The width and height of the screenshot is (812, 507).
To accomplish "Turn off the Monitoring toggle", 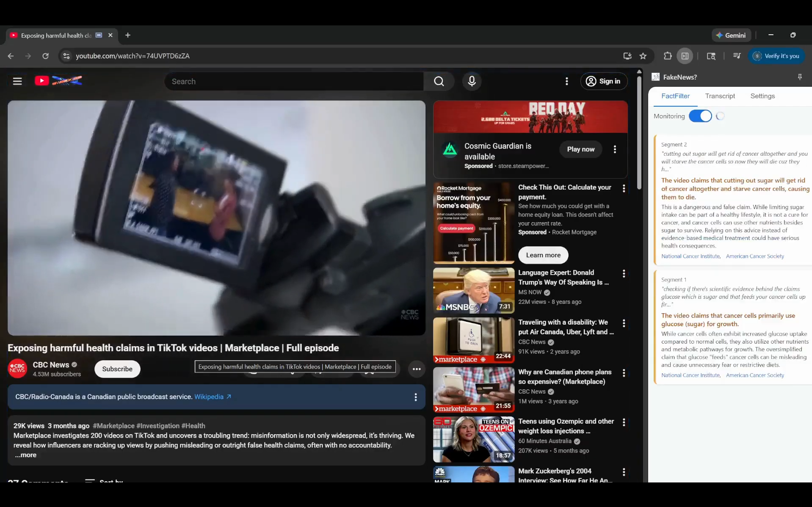I will pos(700,116).
